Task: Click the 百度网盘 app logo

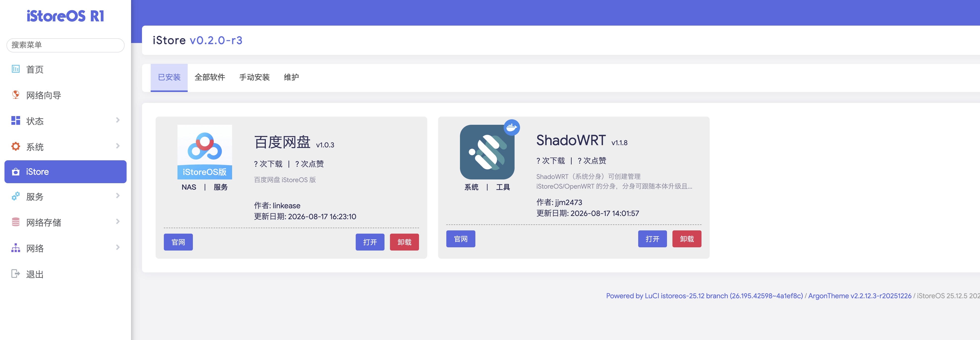Action: pyautogui.click(x=205, y=152)
